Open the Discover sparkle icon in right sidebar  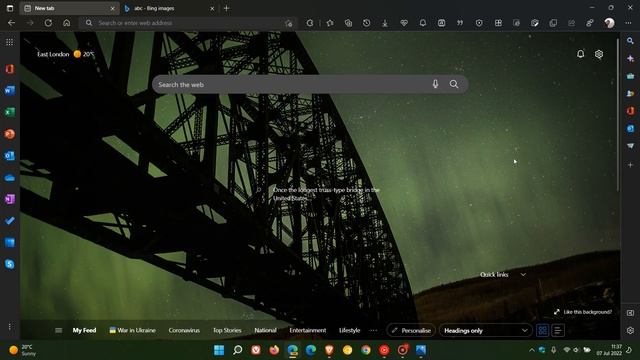(630, 59)
